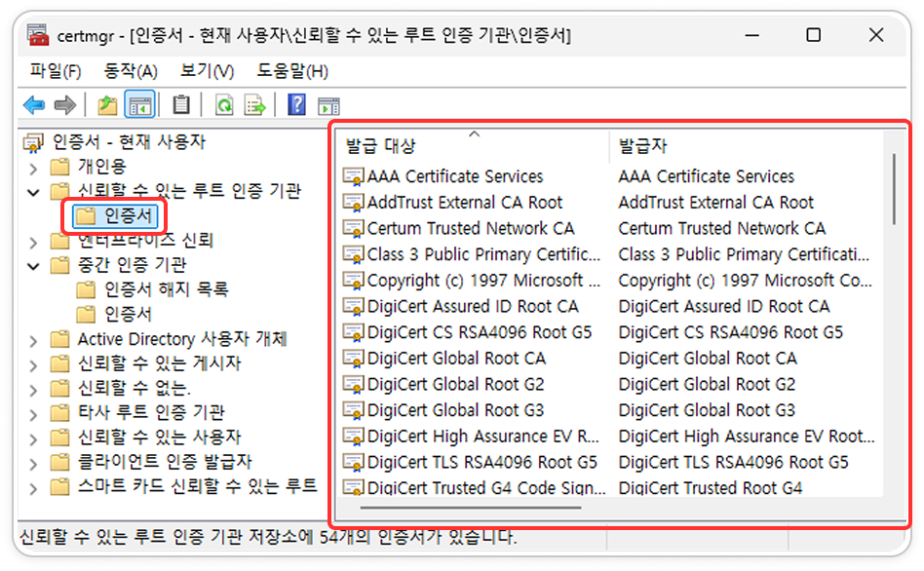Image resolution: width=924 pixels, height=571 pixels.
Task: Click issuer DigiCert Global Root G2
Action: (x=707, y=384)
